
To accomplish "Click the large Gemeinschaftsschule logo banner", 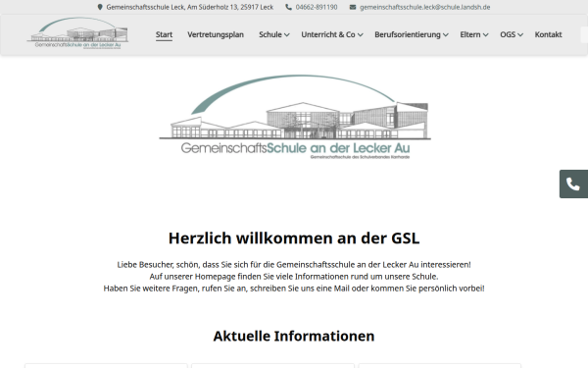I will (295, 117).
